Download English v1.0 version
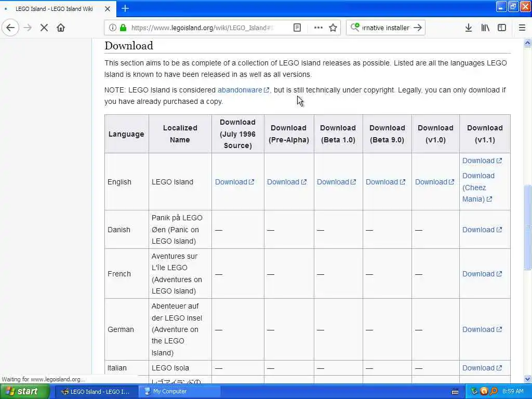Screen dimensions: 532x399 (435, 182)
